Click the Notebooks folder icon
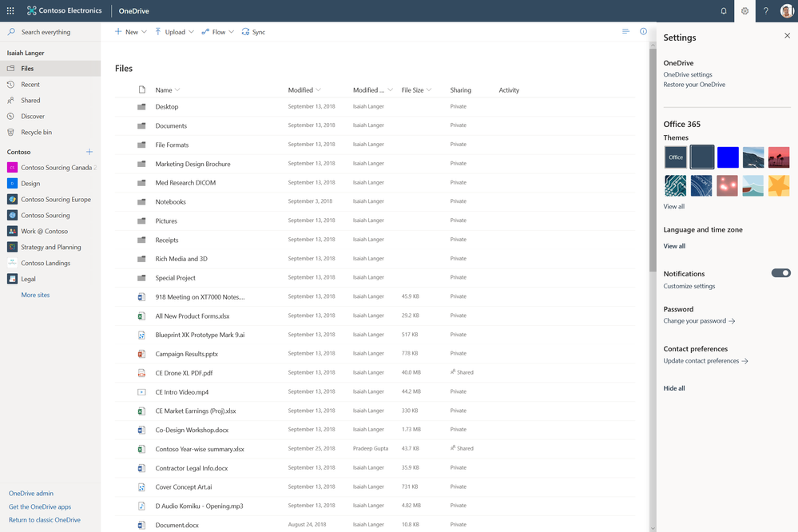This screenshot has width=798, height=532. coord(141,201)
